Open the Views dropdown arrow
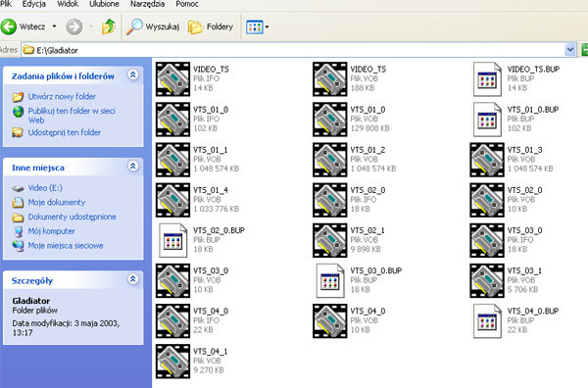The width and height of the screenshot is (588, 388). [267, 27]
